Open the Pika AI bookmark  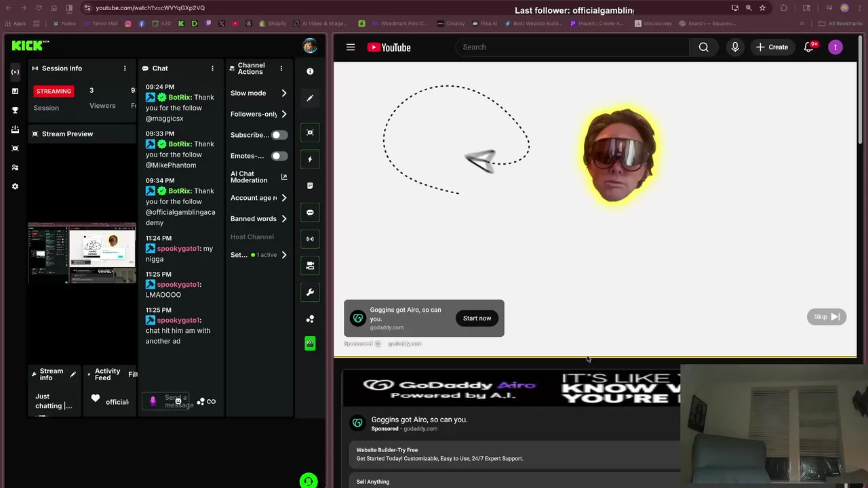pyautogui.click(x=484, y=23)
